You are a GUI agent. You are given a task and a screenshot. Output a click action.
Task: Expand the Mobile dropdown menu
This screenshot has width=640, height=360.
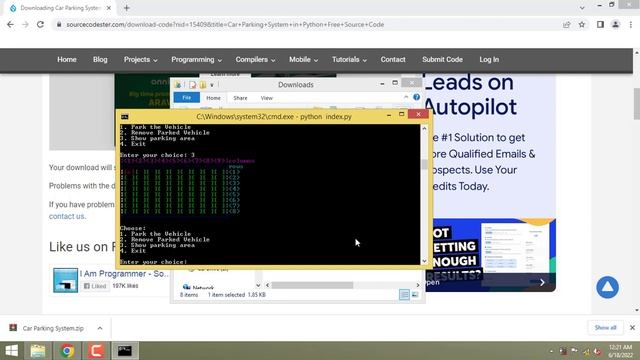tap(303, 60)
